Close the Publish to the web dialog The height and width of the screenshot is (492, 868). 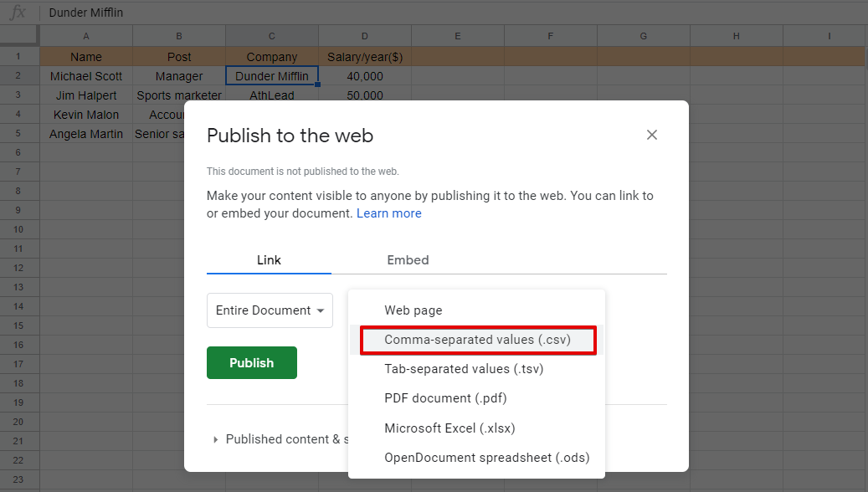[651, 135]
